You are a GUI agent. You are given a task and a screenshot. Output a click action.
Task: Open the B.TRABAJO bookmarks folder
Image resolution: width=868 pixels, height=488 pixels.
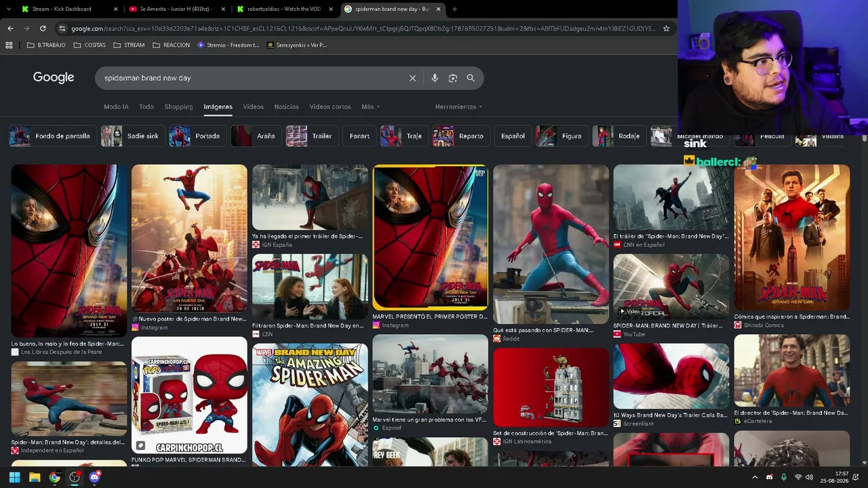[46, 45]
